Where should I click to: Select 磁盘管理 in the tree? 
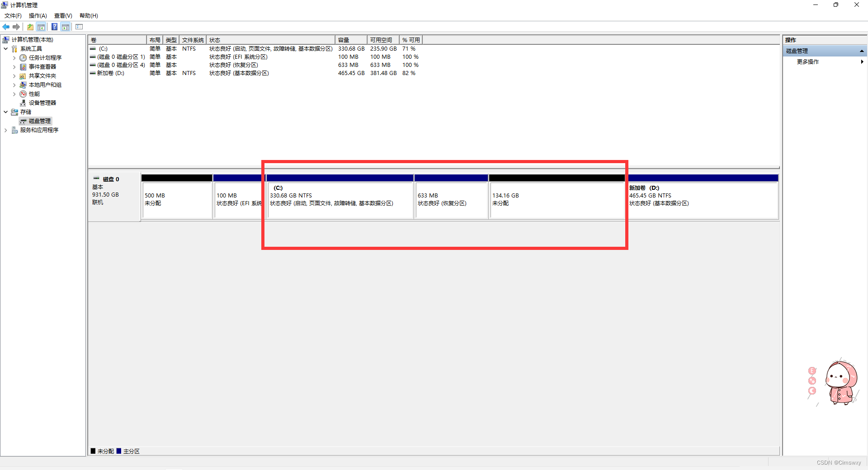(40, 121)
